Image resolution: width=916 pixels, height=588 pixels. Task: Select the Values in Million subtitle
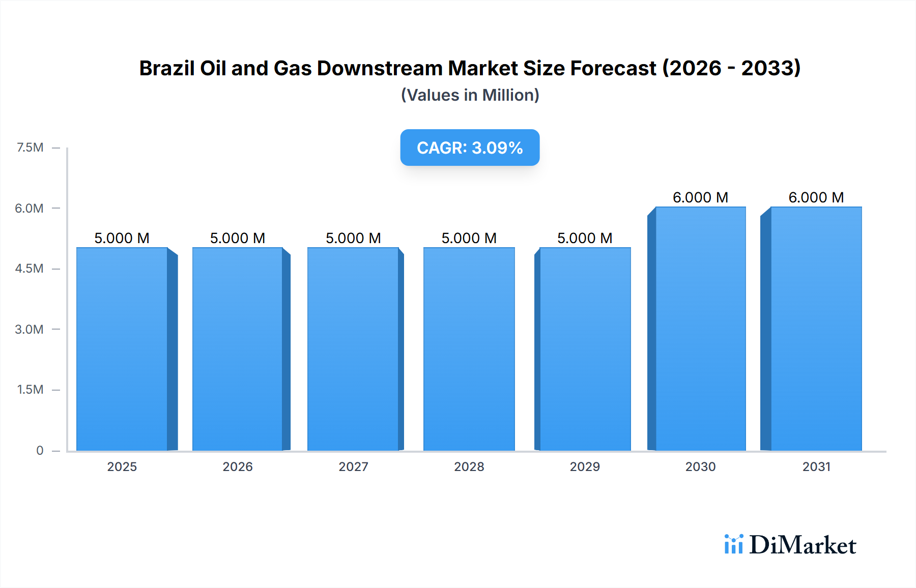coord(470,95)
